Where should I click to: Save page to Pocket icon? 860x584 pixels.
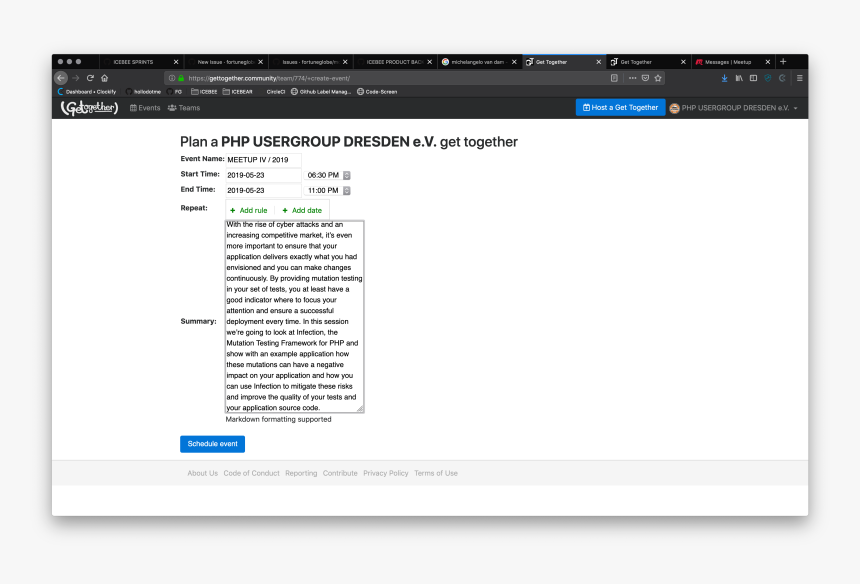pyautogui.click(x=646, y=78)
